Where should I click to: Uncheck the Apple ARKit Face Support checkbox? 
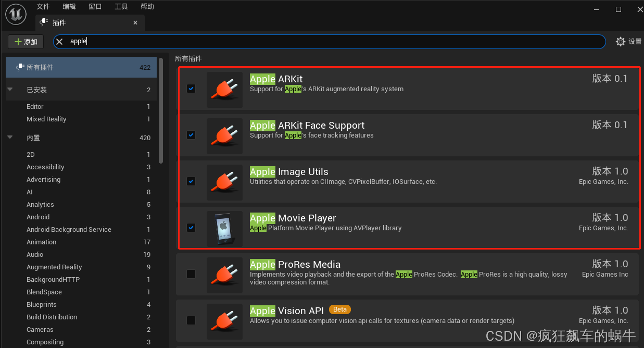coord(191,135)
